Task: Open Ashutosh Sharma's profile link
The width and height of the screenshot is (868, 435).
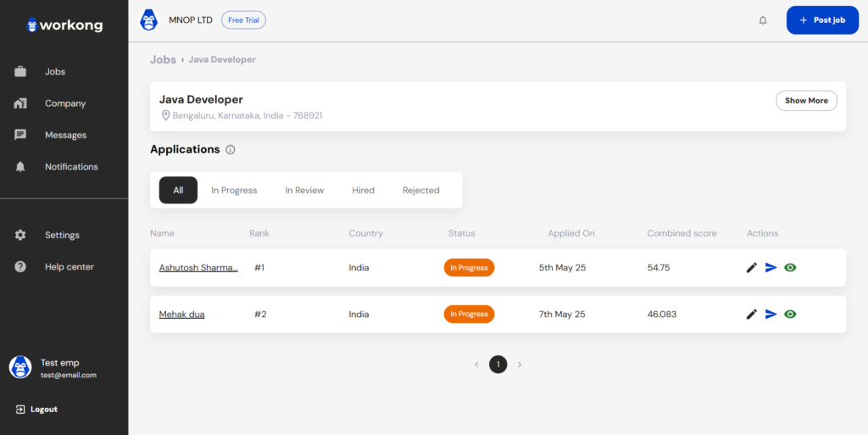Action: [x=198, y=268]
